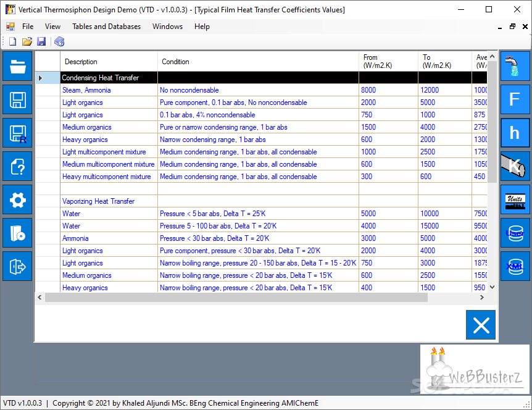Click the restore child window button
Viewport: 532px width, 410px height.
(512, 27)
